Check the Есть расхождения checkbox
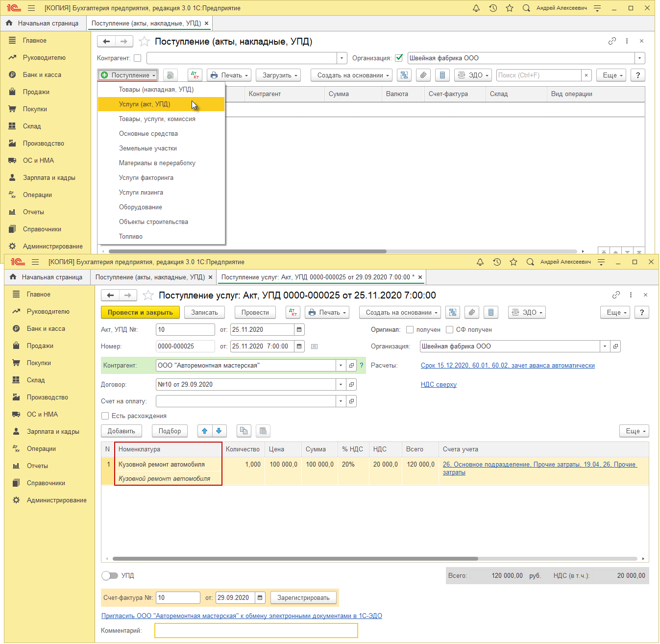This screenshot has height=644, width=660. pyautogui.click(x=105, y=416)
